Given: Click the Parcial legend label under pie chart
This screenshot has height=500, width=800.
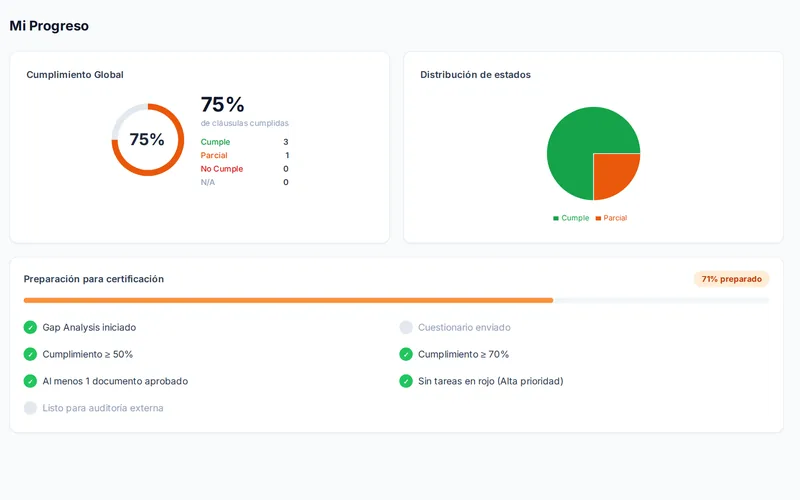Looking at the screenshot, I should (x=615, y=218).
